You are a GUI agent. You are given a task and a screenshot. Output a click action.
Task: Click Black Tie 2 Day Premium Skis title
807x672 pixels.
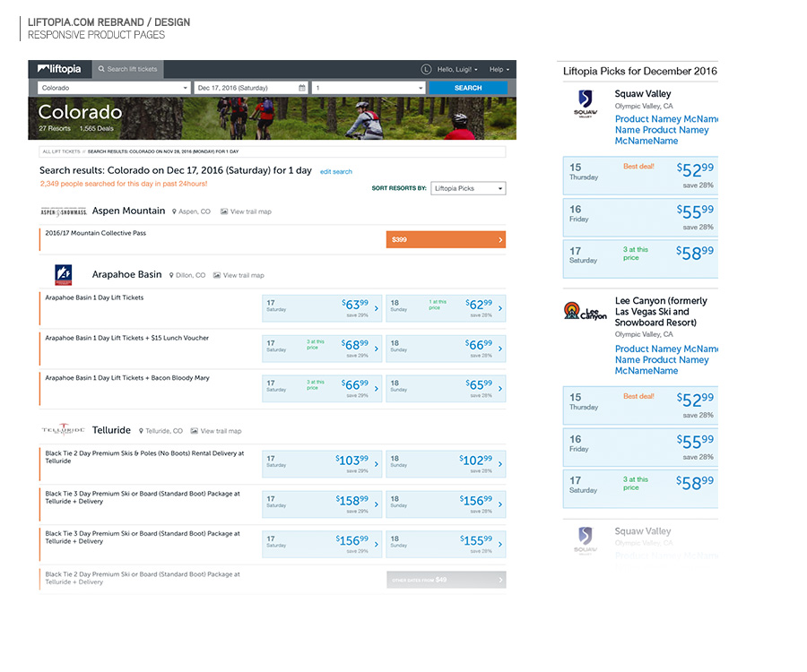pyautogui.click(x=144, y=457)
